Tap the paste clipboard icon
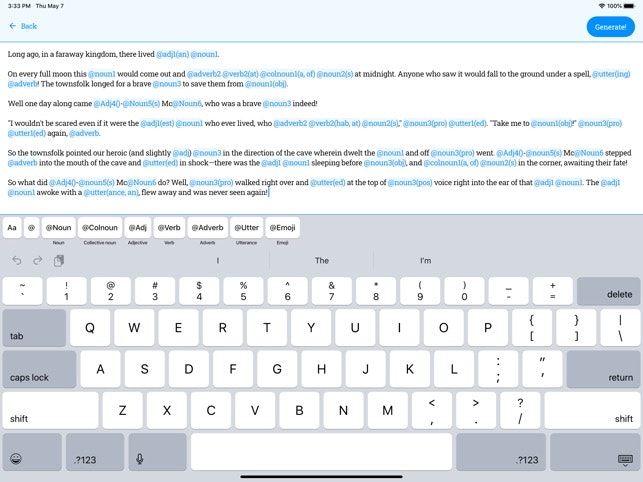Image resolution: width=643 pixels, height=482 pixels. pyautogui.click(x=59, y=260)
